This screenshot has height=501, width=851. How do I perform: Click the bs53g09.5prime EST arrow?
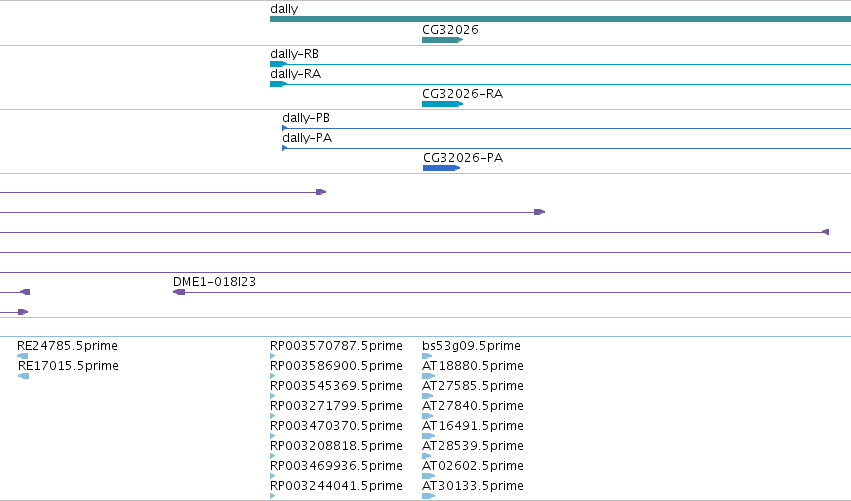click(x=427, y=356)
